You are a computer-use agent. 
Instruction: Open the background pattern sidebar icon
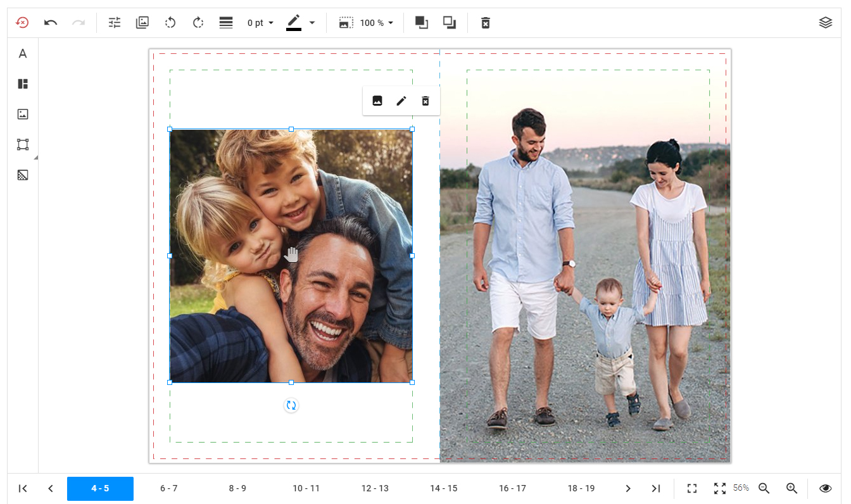point(23,175)
